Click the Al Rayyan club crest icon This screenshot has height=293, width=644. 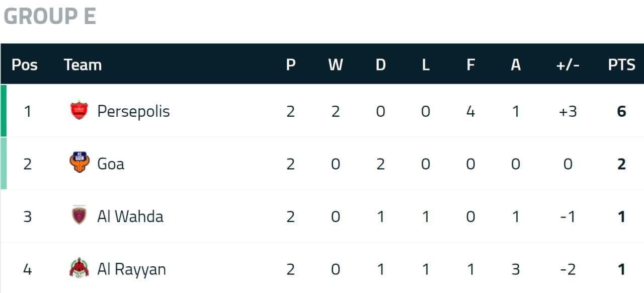coord(79,268)
